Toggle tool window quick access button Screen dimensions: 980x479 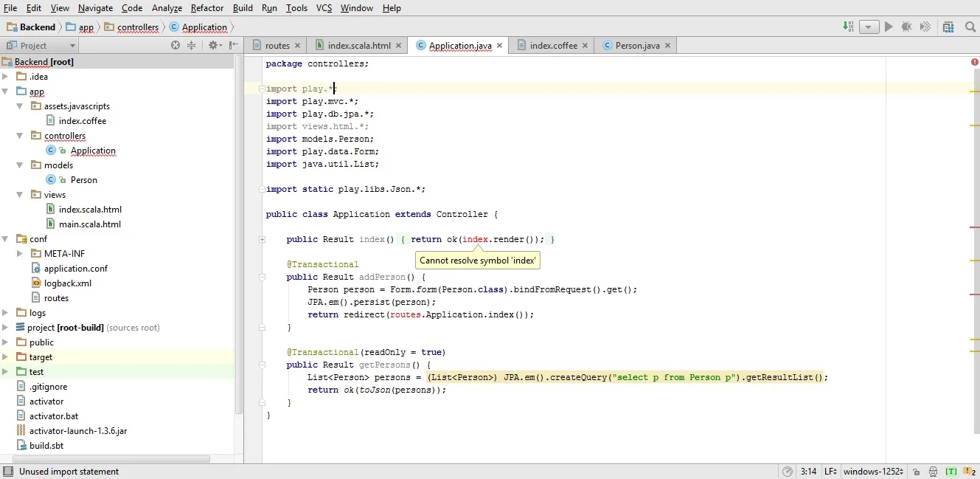7,472
